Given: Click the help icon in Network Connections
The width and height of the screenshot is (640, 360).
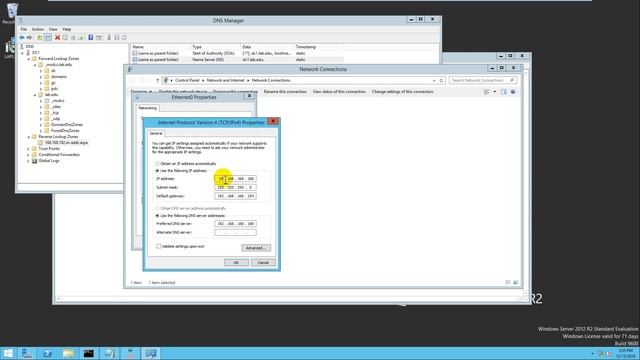Looking at the screenshot, I should (513, 92).
